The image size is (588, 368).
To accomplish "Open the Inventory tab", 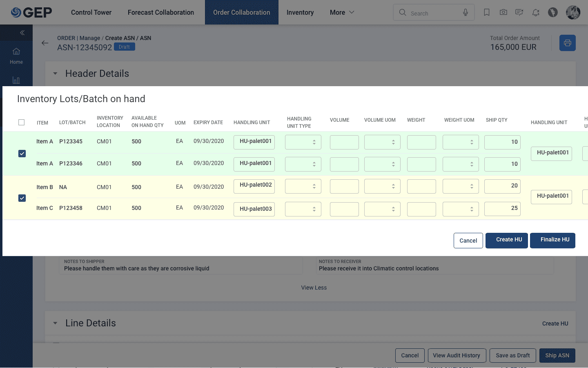I will [300, 12].
